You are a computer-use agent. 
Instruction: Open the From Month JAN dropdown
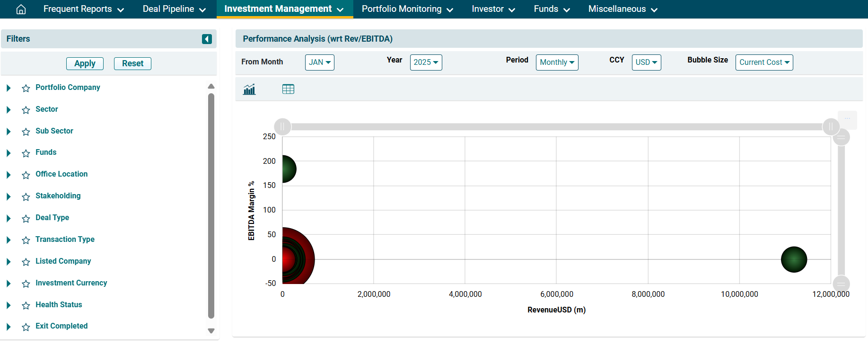click(x=320, y=62)
